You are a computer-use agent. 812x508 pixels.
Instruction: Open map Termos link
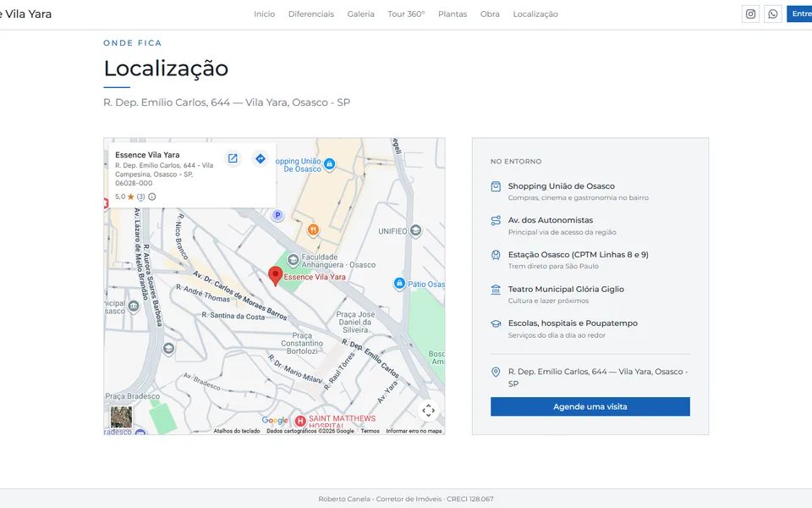[x=370, y=431]
